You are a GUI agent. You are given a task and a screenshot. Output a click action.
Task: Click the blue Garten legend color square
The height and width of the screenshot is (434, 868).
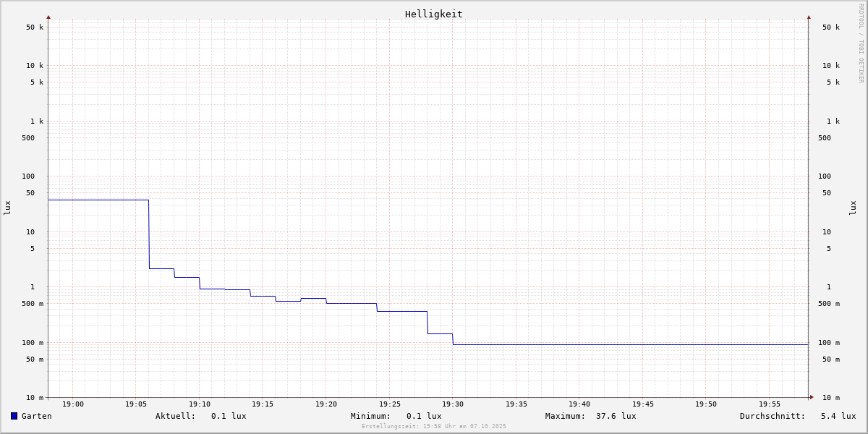14,416
